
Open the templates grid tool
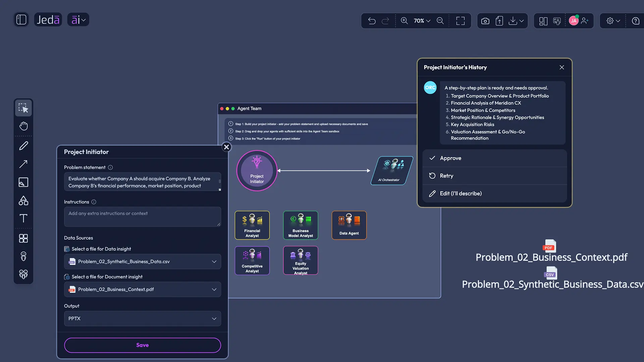(x=23, y=238)
